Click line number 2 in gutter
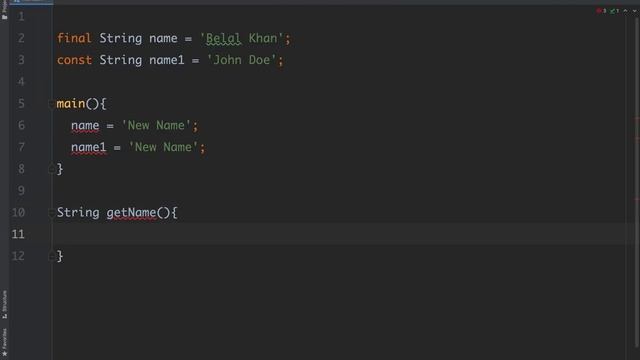640x360 pixels. click(x=21, y=38)
